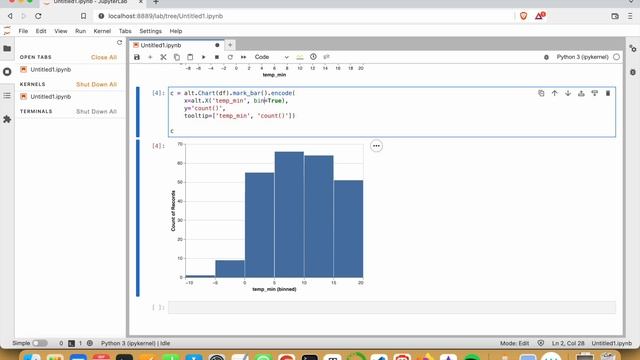Bookmark this page icon

[83, 16]
